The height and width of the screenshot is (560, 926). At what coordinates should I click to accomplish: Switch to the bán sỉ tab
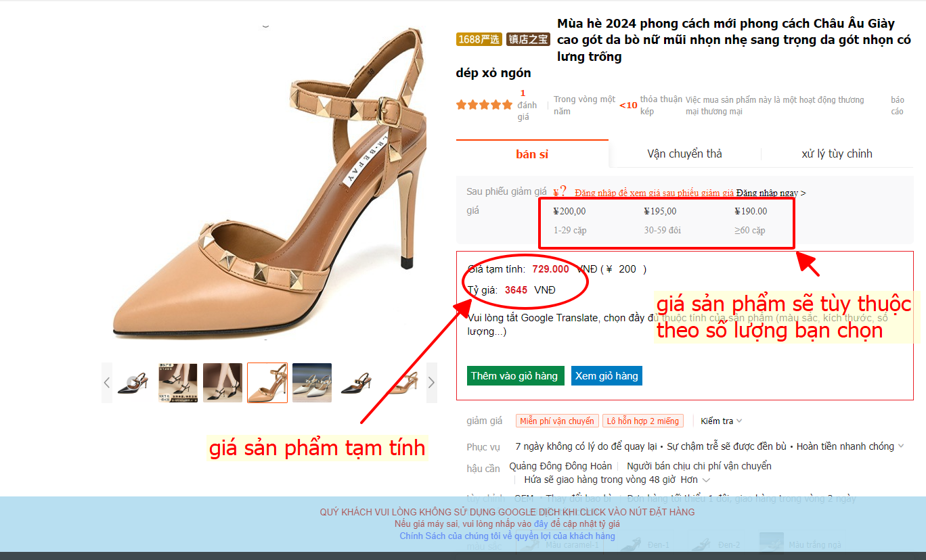532,154
